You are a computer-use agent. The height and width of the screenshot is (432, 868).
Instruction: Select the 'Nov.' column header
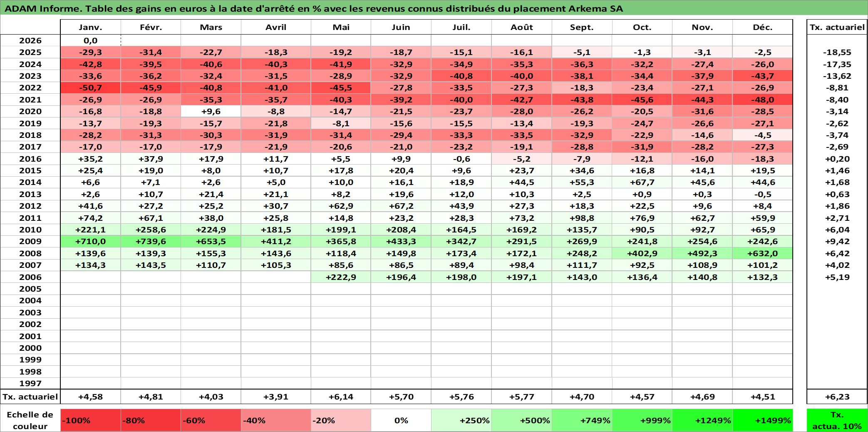[x=702, y=27]
